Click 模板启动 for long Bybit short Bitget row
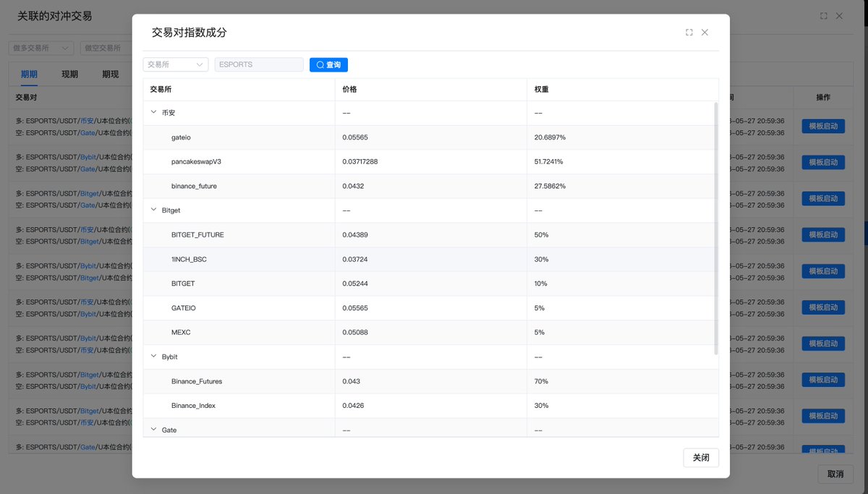This screenshot has height=494, width=868. click(x=823, y=271)
